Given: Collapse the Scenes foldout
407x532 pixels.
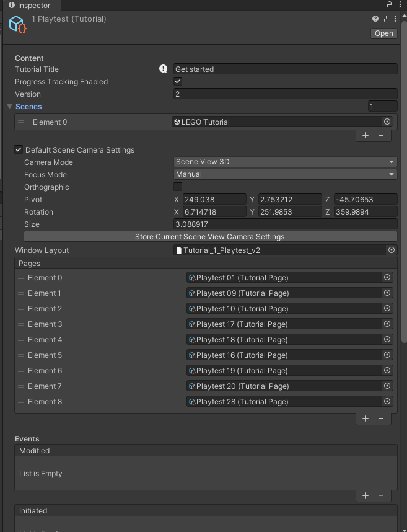Looking at the screenshot, I should coord(9,107).
